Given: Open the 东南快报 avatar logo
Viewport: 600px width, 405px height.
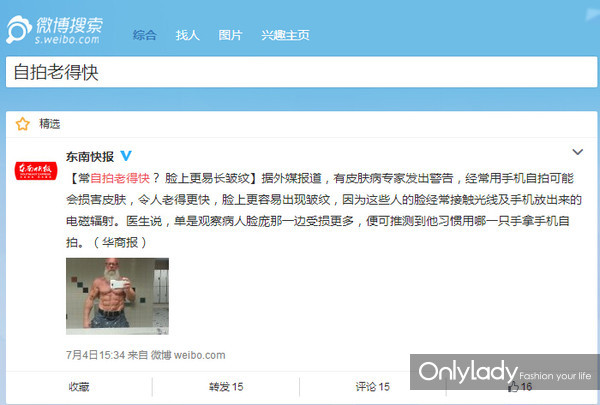Looking at the screenshot, I should click(36, 171).
